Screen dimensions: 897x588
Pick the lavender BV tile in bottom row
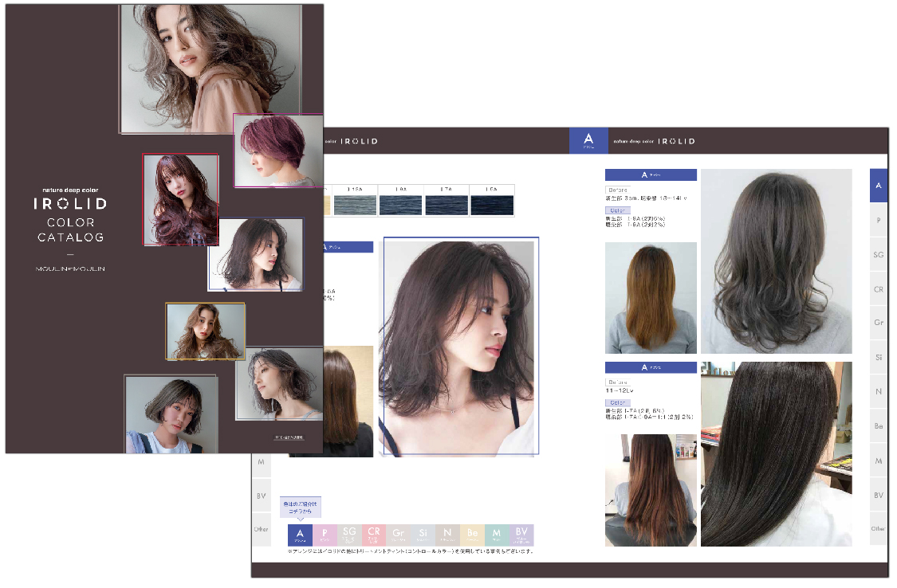[x=521, y=535]
